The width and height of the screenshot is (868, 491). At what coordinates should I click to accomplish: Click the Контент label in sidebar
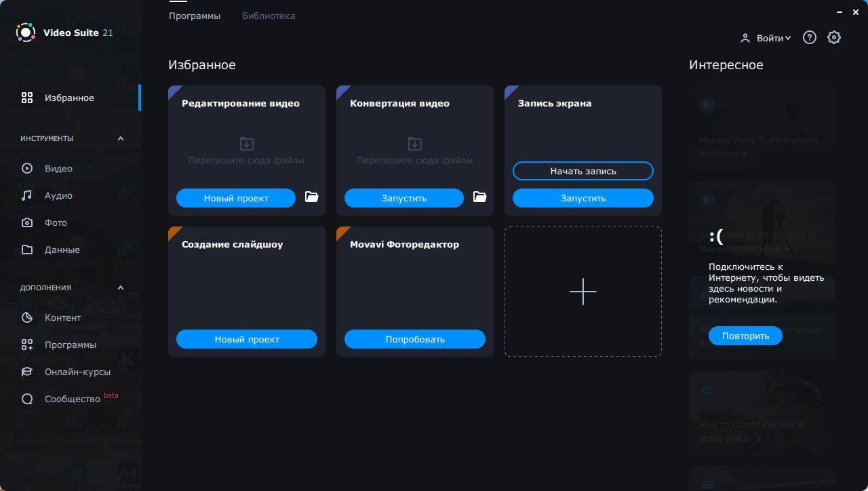62,317
